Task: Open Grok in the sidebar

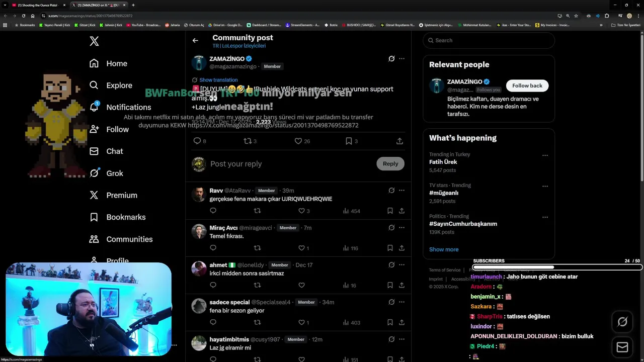Action: (x=106, y=173)
